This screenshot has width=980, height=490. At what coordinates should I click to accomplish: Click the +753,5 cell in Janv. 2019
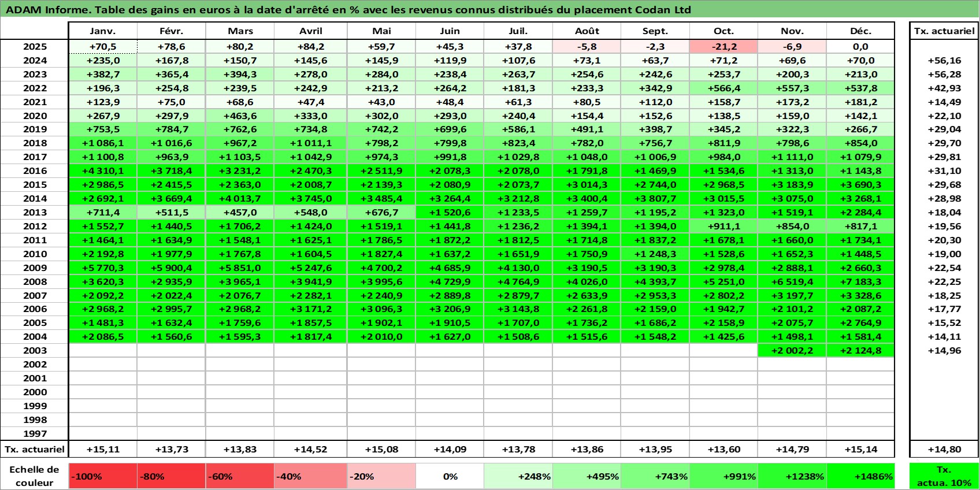pos(103,129)
